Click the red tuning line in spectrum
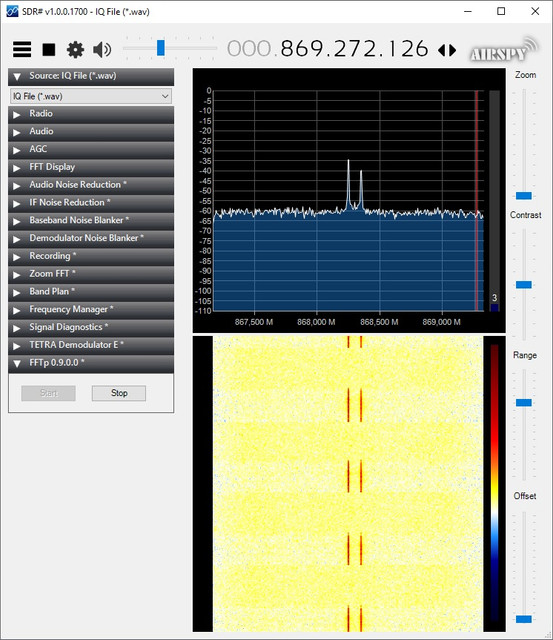The height and width of the screenshot is (640, 553). pyautogui.click(x=476, y=200)
